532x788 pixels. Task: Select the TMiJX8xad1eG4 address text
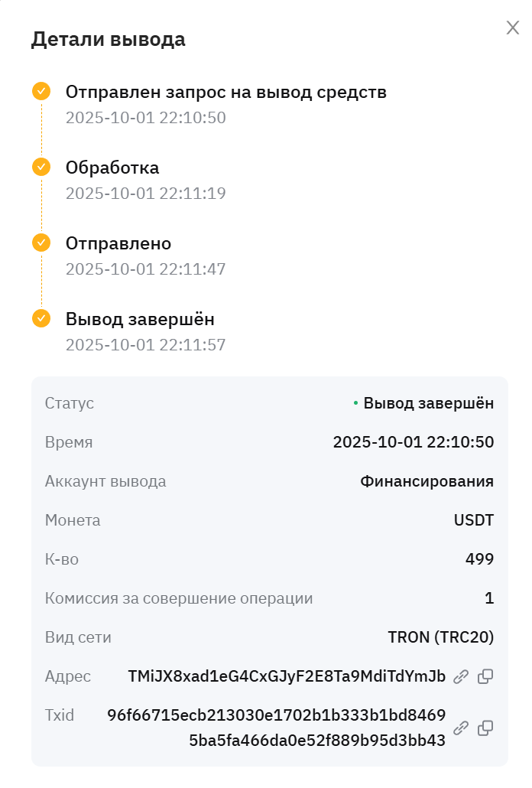click(287, 676)
